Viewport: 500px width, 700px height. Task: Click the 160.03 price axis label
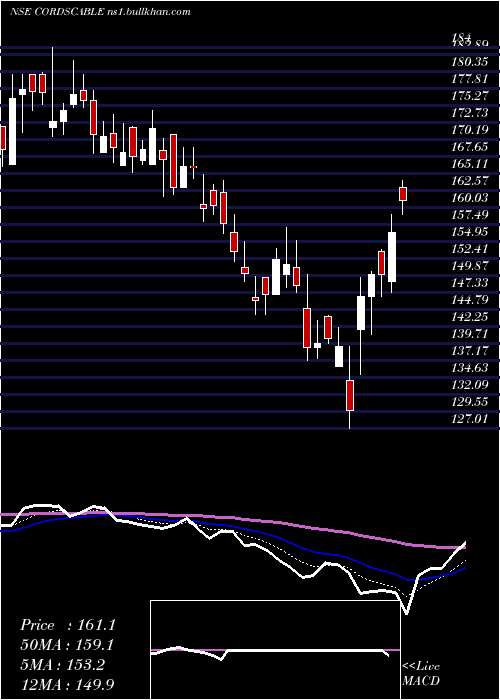tap(469, 197)
